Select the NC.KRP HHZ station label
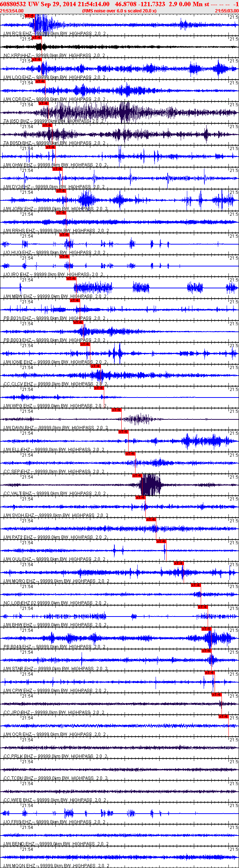 pyautogui.click(x=17, y=55)
